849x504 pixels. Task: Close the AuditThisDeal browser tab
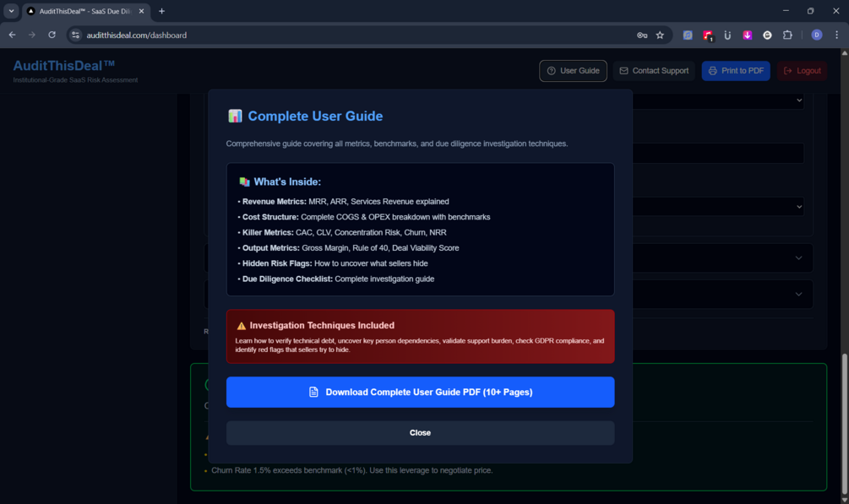click(141, 11)
